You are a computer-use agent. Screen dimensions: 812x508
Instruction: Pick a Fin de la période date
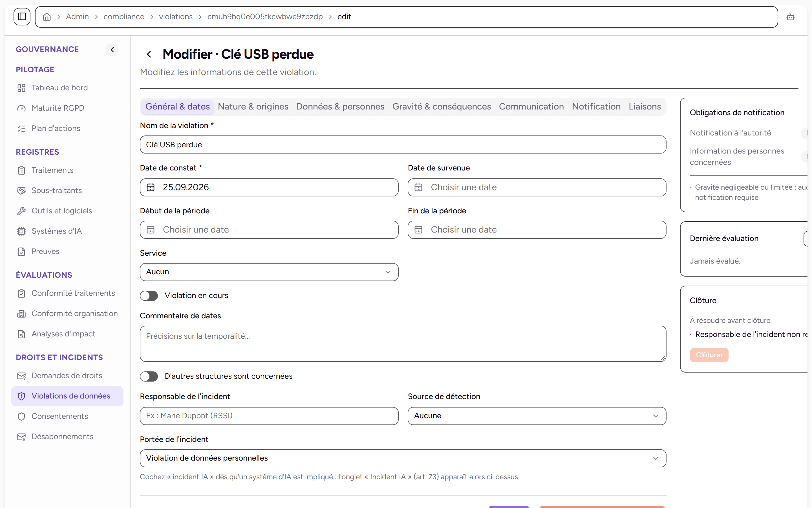pos(537,230)
